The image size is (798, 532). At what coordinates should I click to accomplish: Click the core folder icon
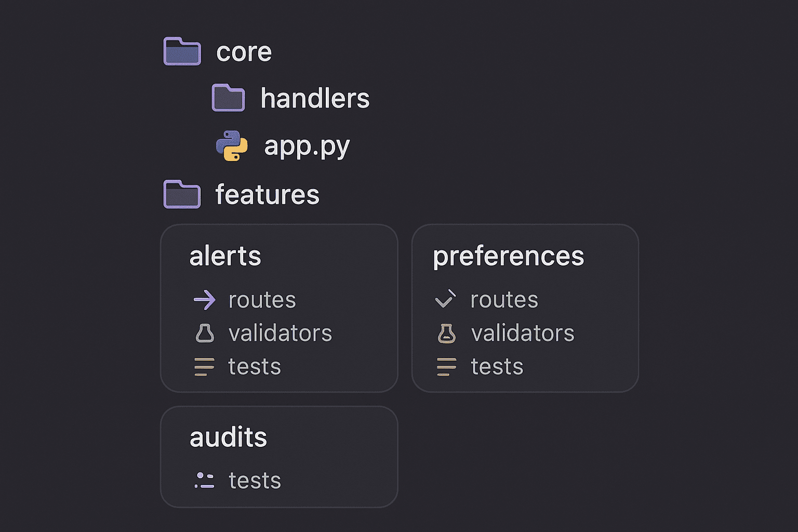pos(182,51)
